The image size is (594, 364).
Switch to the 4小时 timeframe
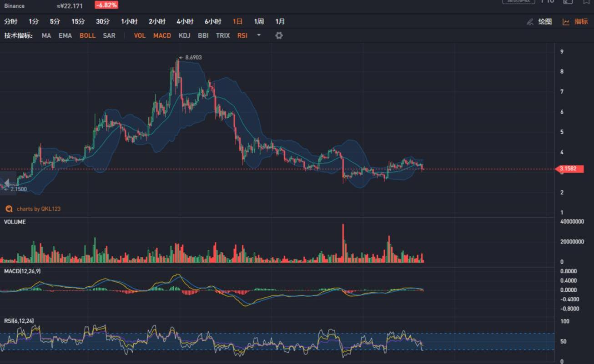(x=185, y=21)
